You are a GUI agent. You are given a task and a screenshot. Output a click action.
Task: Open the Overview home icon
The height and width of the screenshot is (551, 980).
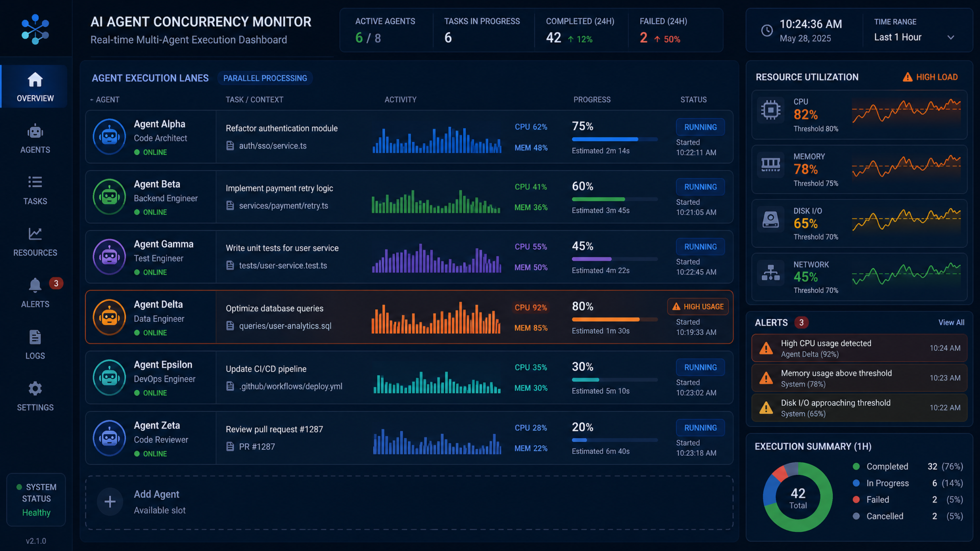[35, 79]
